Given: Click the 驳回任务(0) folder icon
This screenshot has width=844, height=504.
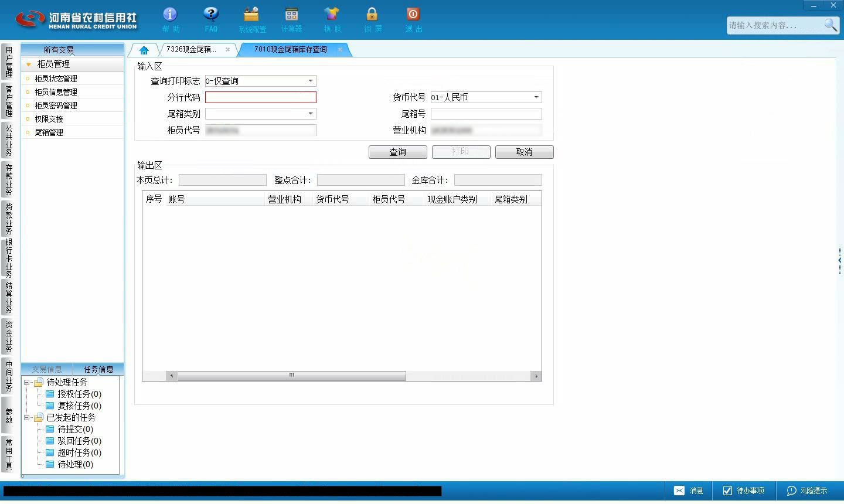Looking at the screenshot, I should tap(50, 441).
